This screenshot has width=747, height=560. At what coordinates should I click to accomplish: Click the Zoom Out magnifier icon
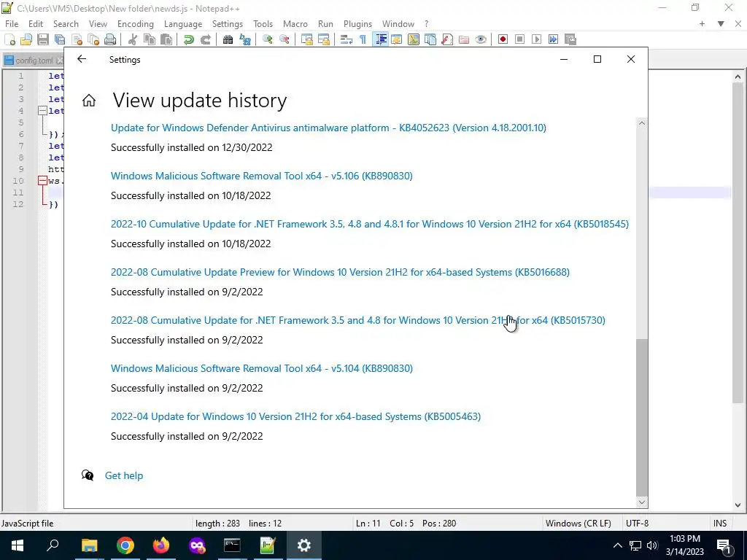(284, 39)
